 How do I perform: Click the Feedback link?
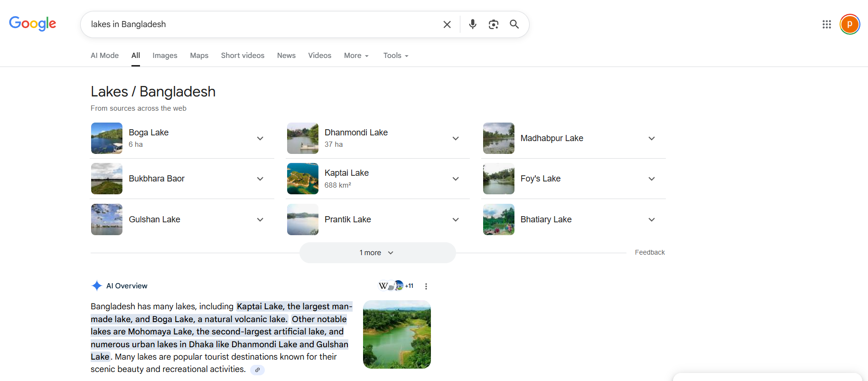(x=650, y=252)
